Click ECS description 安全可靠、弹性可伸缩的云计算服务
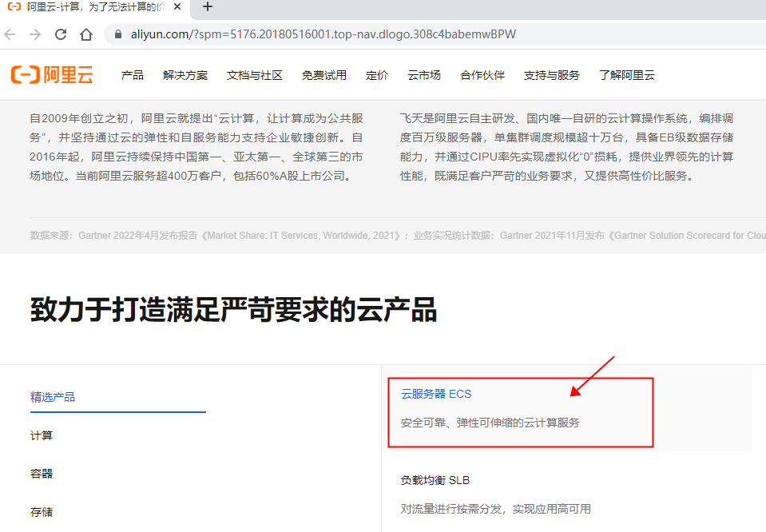The width and height of the screenshot is (766, 532). 490,423
